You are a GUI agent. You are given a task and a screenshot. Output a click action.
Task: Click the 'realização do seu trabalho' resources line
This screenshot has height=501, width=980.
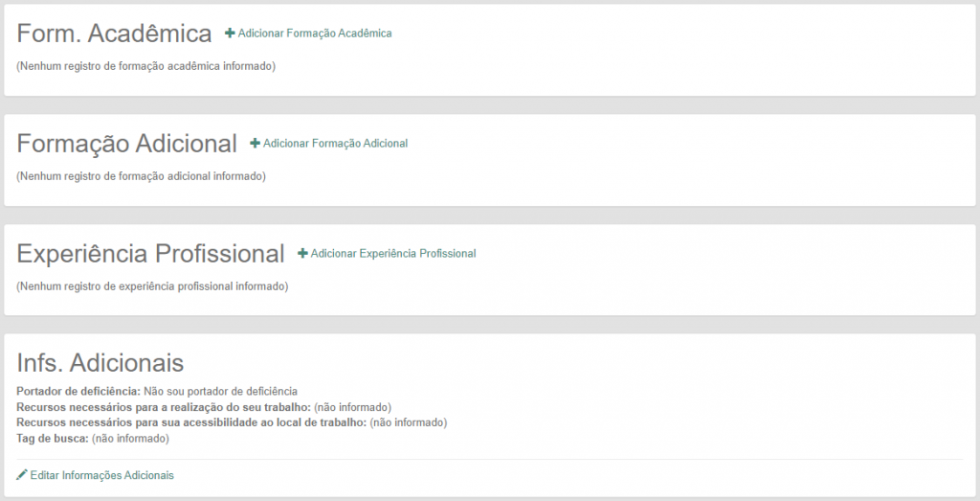pos(204,407)
